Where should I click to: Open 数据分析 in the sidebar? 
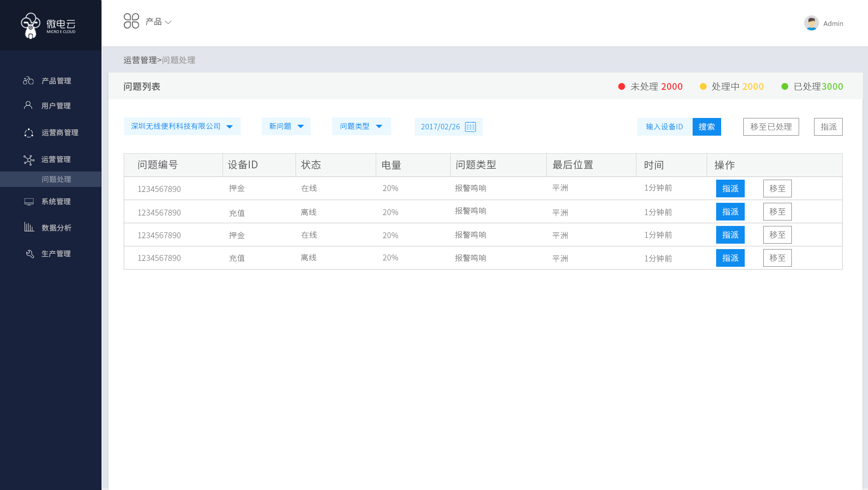(57, 228)
